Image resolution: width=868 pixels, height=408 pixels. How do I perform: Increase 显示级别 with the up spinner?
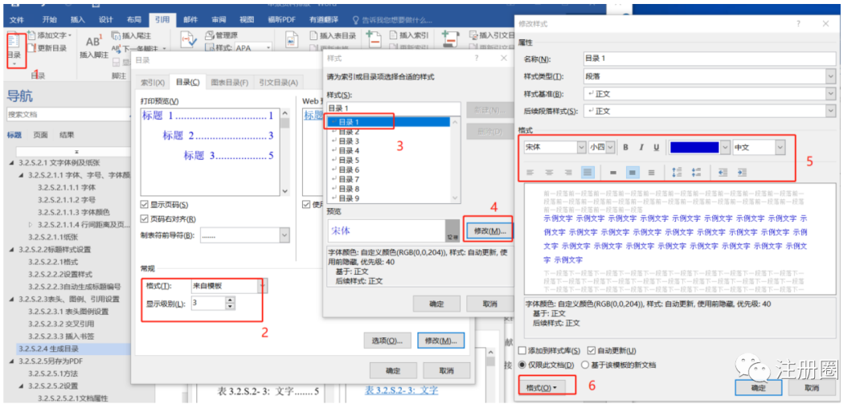[x=231, y=300]
